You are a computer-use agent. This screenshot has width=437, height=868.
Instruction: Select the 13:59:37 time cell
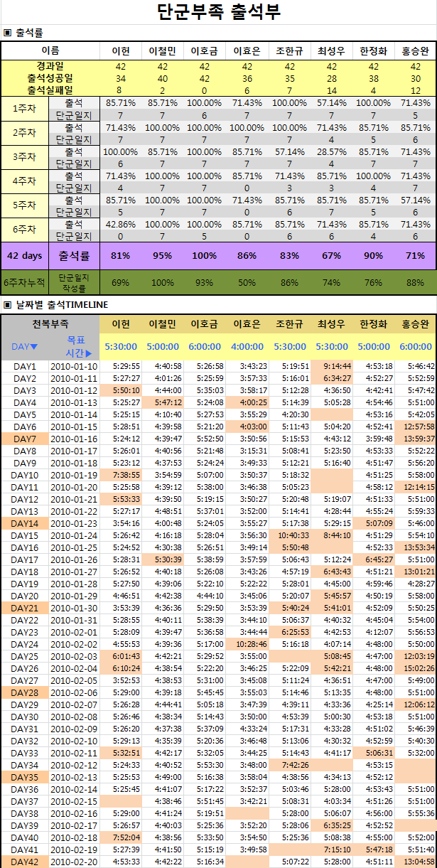click(415, 439)
